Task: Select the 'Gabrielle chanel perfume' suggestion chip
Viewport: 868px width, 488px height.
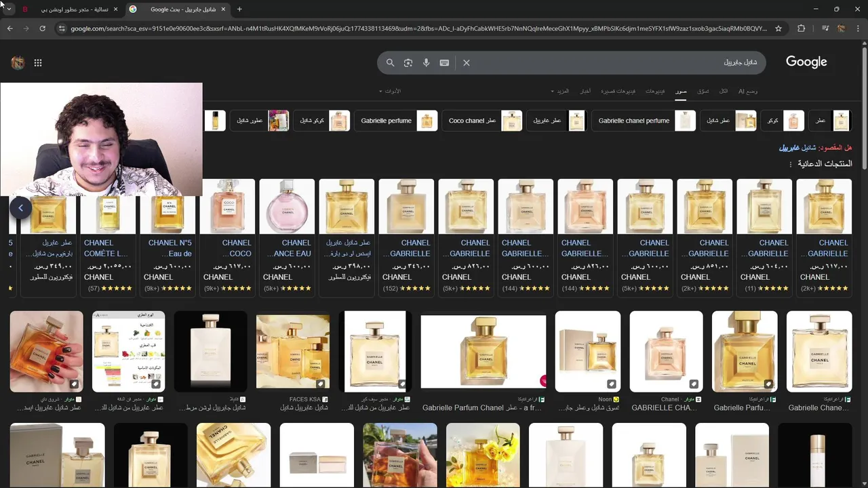Action: coord(644,121)
